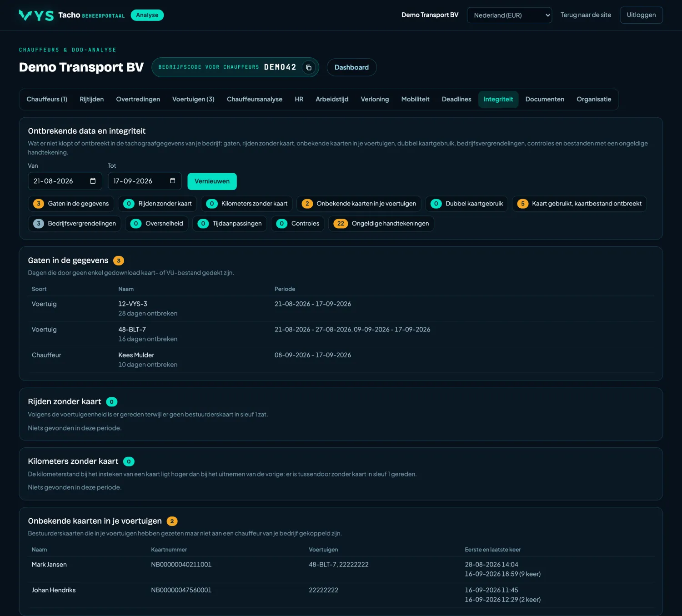This screenshot has width=682, height=616.
Task: Go to Terug naar de site
Action: pos(586,15)
